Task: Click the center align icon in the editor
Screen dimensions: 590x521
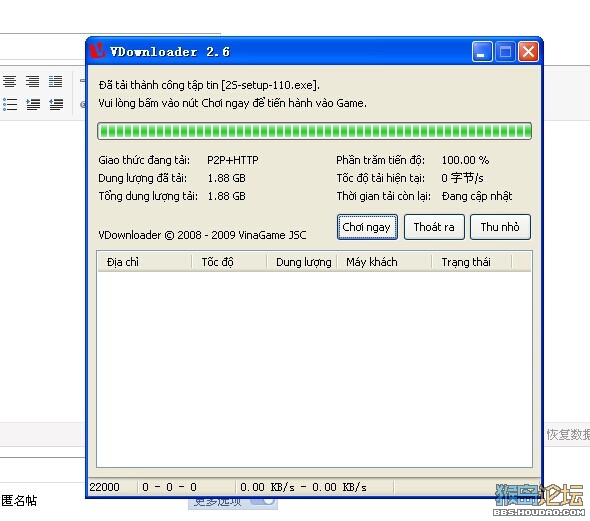Action: [9, 81]
